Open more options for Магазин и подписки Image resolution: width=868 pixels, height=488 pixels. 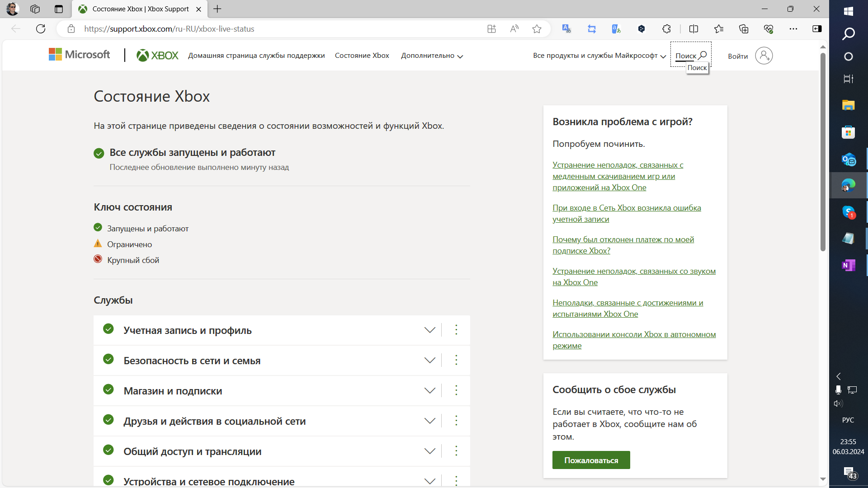point(456,390)
